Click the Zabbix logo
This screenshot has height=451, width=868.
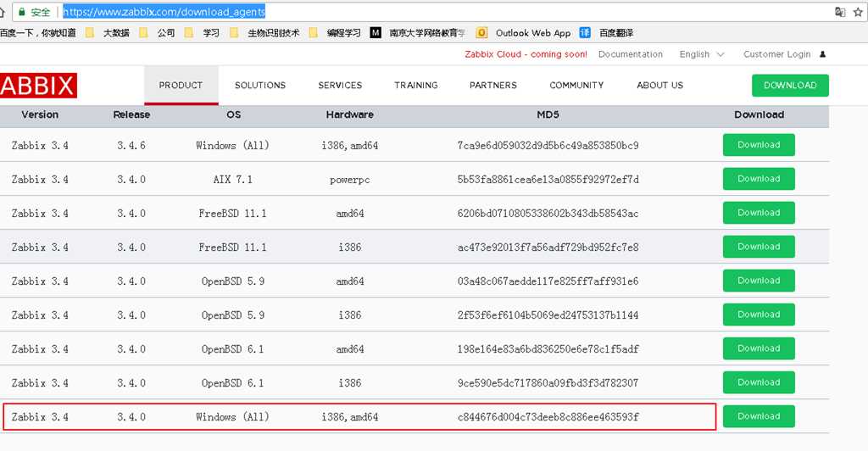tap(38, 86)
